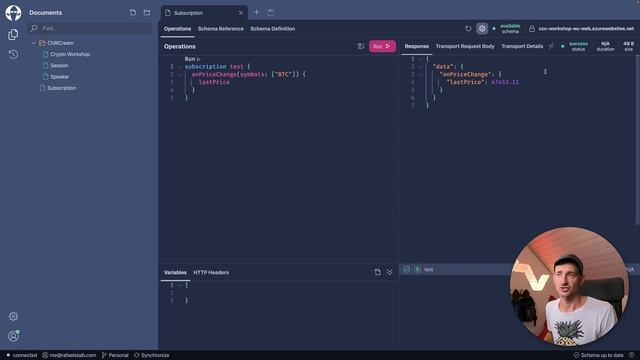This screenshot has height=360, width=640.
Task: Reload the schema with refresh icon
Action: [x=468, y=29]
